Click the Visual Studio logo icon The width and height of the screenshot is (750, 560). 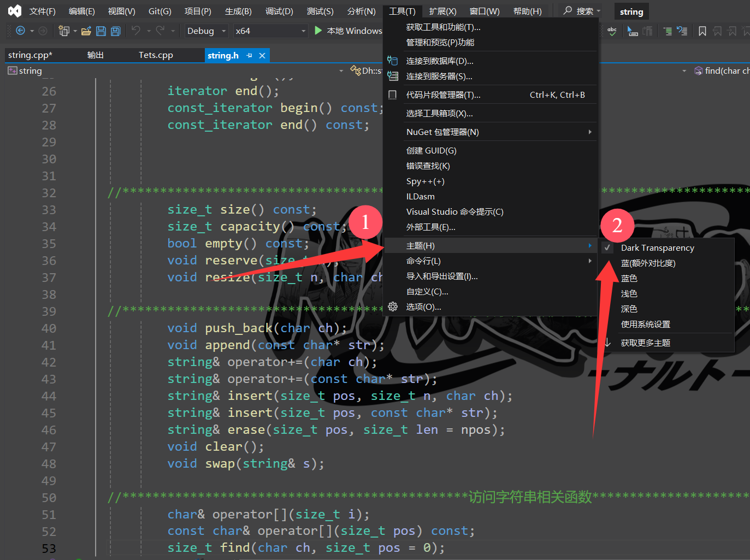pyautogui.click(x=15, y=11)
